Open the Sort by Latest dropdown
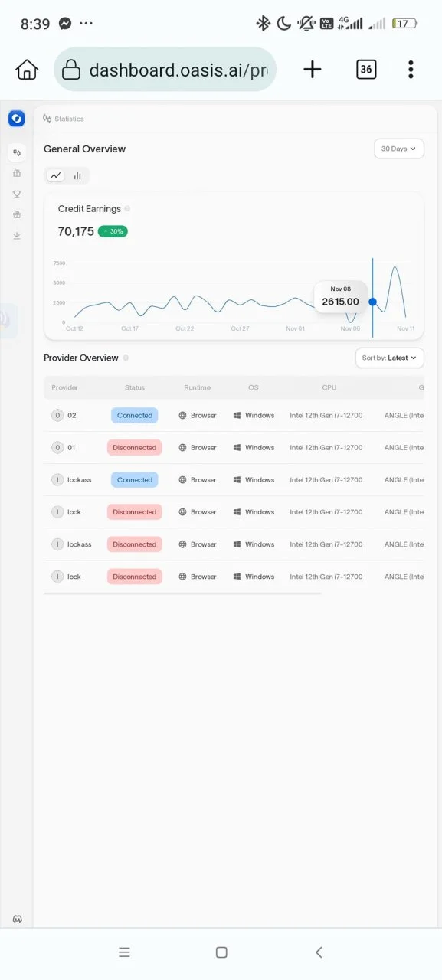 pyautogui.click(x=390, y=358)
